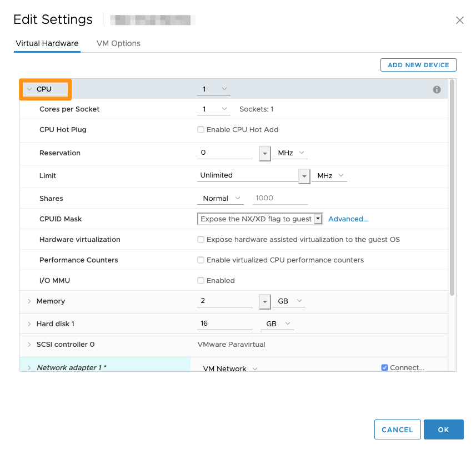Expand Network adapter 1 settings

coord(29,367)
